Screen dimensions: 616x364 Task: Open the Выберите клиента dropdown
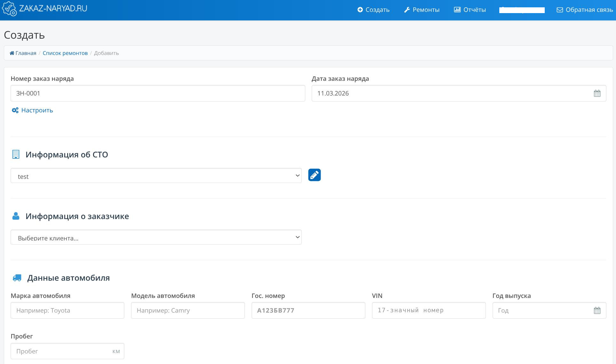pyautogui.click(x=156, y=237)
